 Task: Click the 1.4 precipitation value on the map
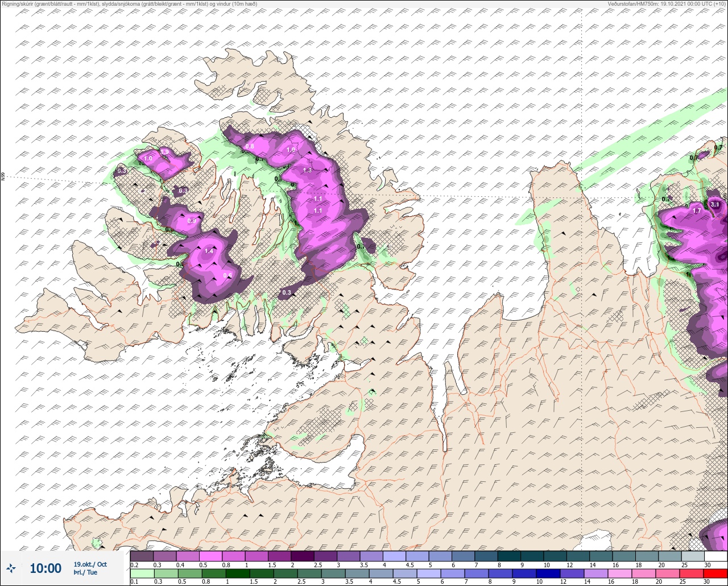tap(209, 251)
